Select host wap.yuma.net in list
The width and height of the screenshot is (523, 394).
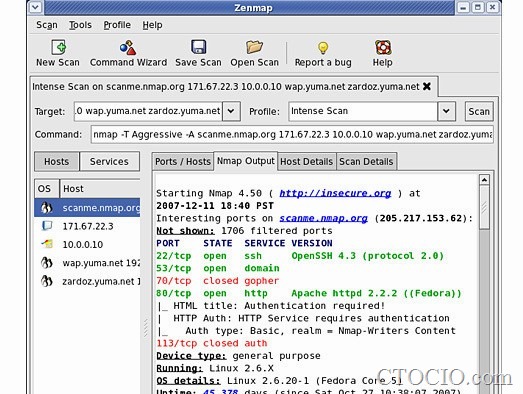click(87, 263)
